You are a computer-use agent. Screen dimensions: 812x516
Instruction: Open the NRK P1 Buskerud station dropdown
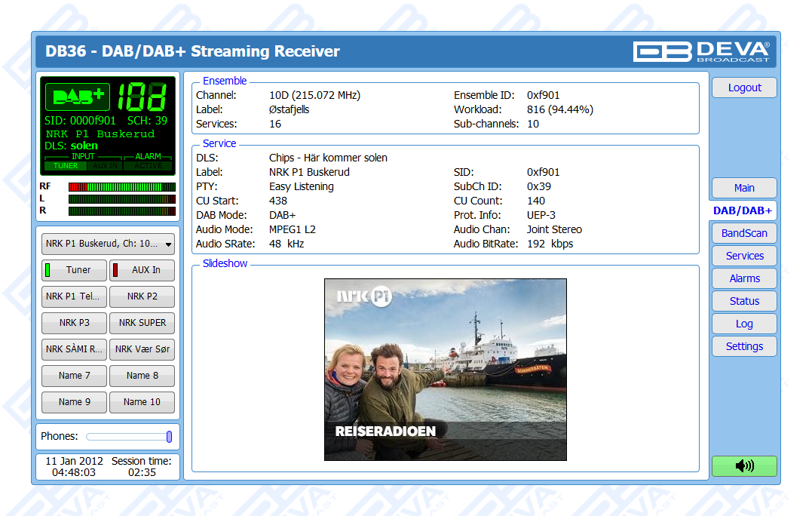tap(108, 244)
